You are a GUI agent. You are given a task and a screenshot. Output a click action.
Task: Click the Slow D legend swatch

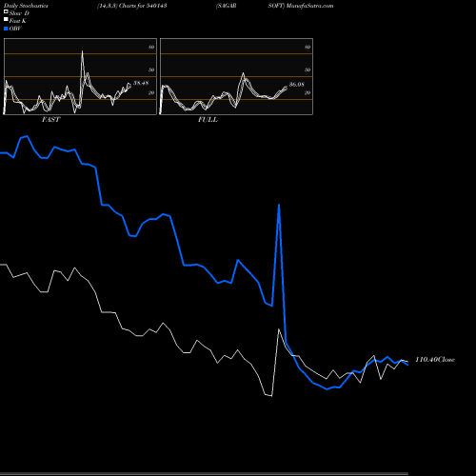coord(6,11)
